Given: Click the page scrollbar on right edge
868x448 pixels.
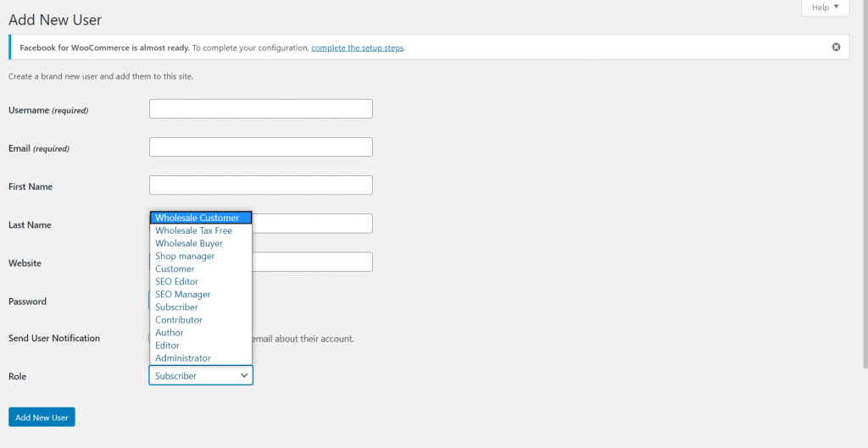Looking at the screenshot, I should [x=865, y=183].
